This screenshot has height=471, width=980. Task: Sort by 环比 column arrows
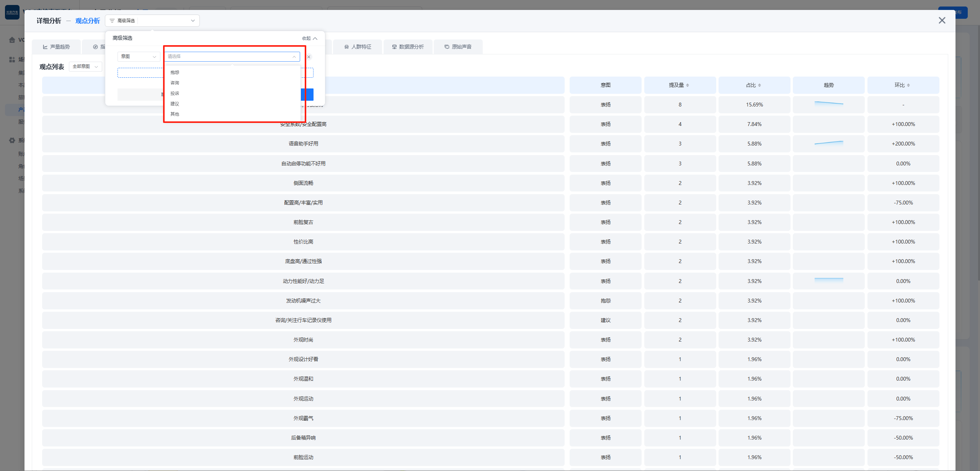pos(908,85)
